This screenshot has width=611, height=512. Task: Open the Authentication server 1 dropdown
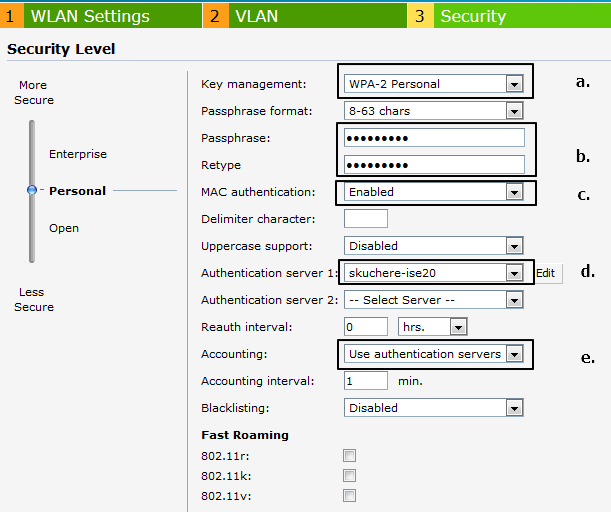(x=433, y=273)
